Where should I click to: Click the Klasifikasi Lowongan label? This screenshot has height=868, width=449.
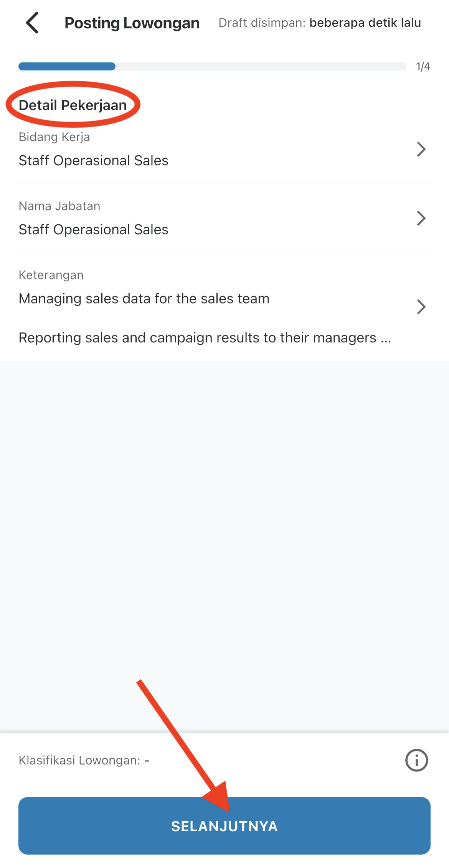pyautogui.click(x=79, y=760)
